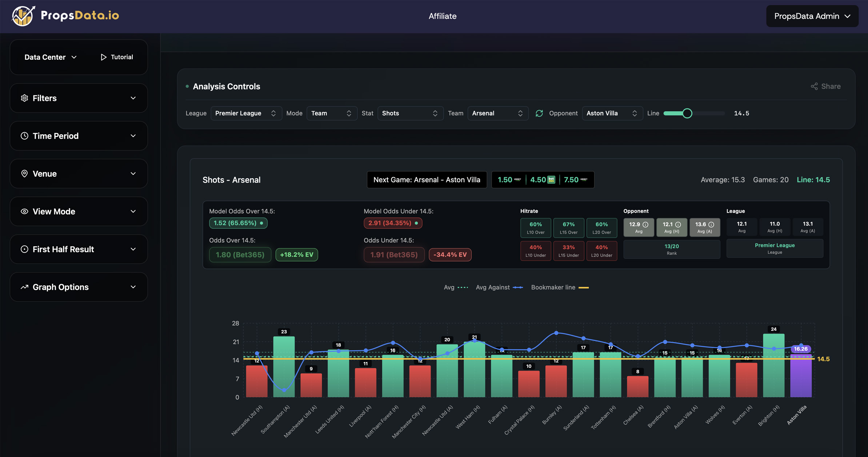Open the PropsData Admin account menu
Screen dimensions: 868x457
tap(812, 16)
